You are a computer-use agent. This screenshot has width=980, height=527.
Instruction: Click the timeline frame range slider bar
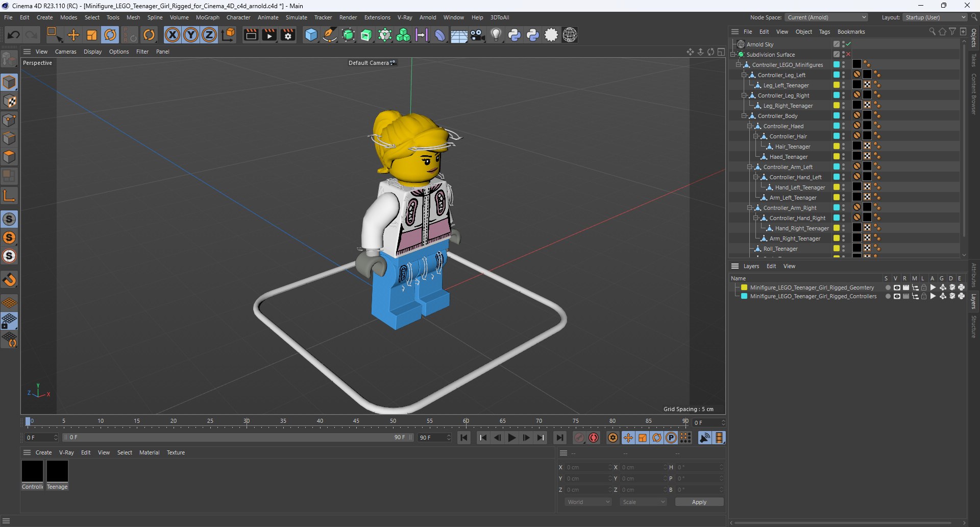238,438
